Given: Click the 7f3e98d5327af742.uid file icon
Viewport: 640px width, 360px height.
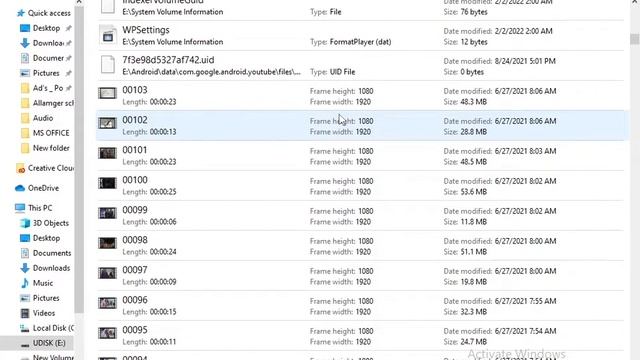Looking at the screenshot, I should [x=108, y=65].
